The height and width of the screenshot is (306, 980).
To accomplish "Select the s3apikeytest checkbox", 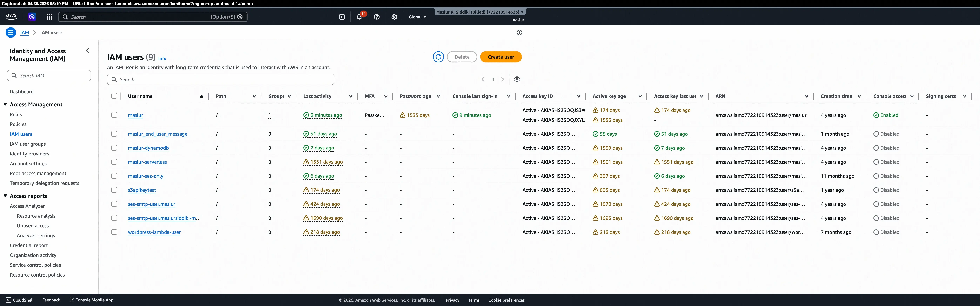I will tap(114, 190).
